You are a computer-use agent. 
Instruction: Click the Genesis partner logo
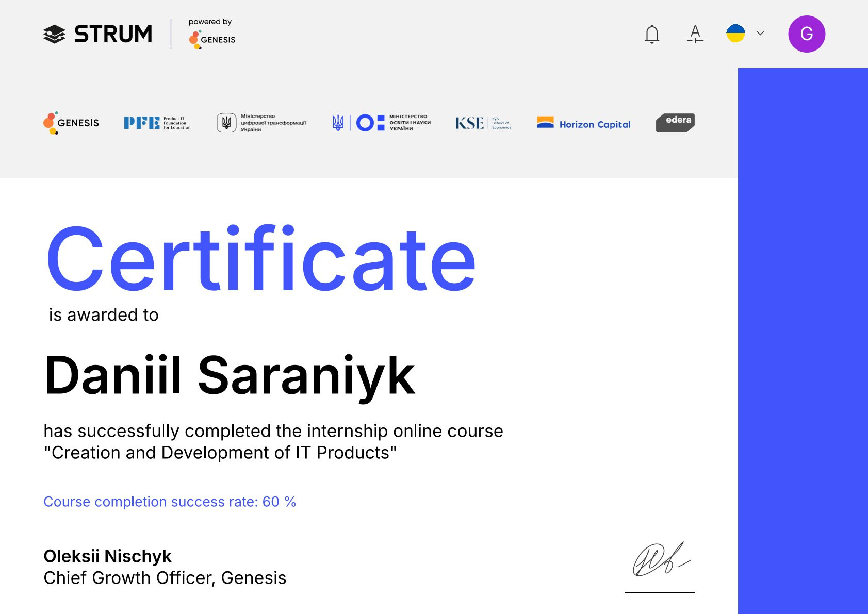pyautogui.click(x=71, y=123)
